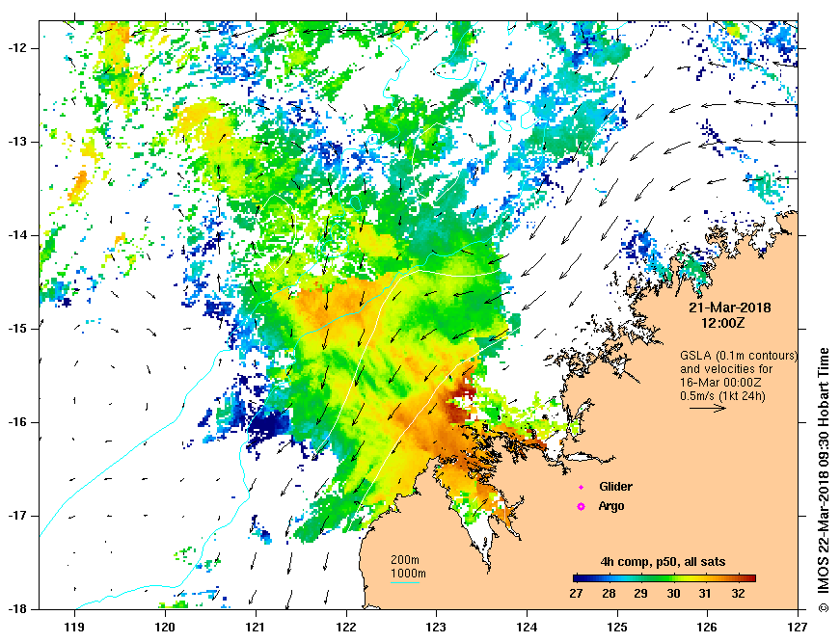Click the IMOS 22-Mar-2018 Hobart Time credit
Screen dimensions: 840x642
pyautogui.click(x=824, y=480)
